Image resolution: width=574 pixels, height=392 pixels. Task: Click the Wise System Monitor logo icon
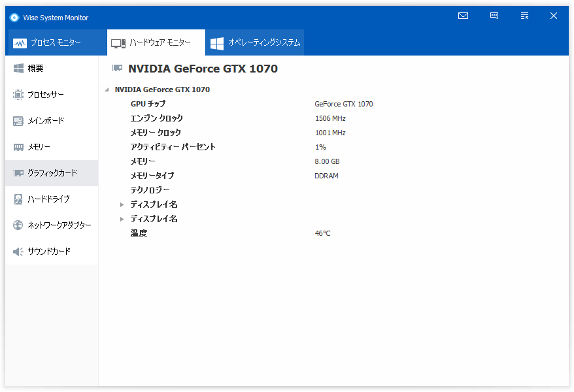coord(14,18)
